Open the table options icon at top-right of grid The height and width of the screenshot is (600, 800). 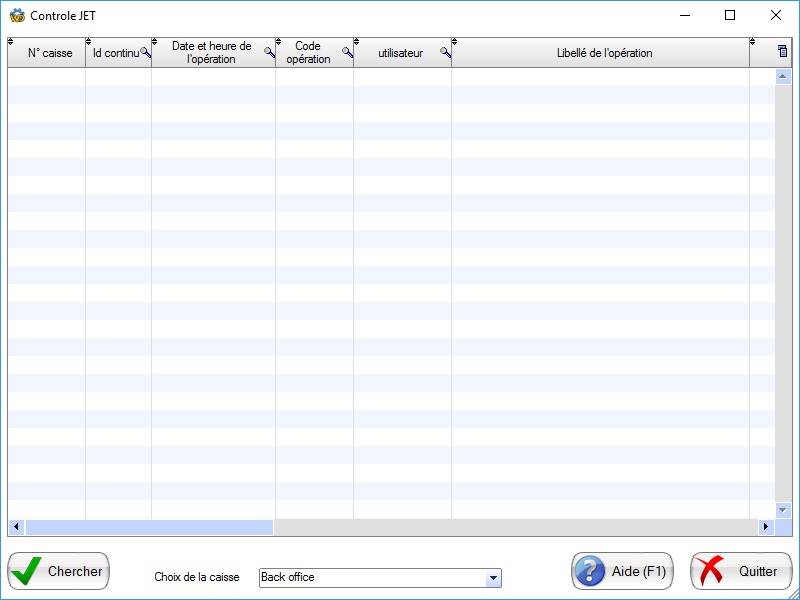point(783,51)
